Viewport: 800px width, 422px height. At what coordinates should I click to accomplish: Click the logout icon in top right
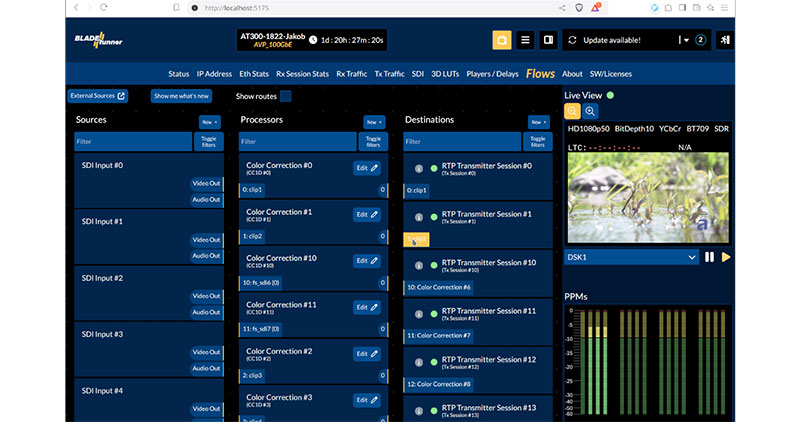[724, 41]
